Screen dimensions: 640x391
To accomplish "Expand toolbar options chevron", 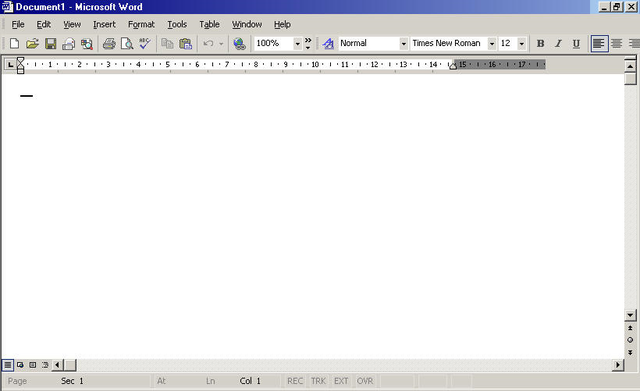I will [308, 43].
